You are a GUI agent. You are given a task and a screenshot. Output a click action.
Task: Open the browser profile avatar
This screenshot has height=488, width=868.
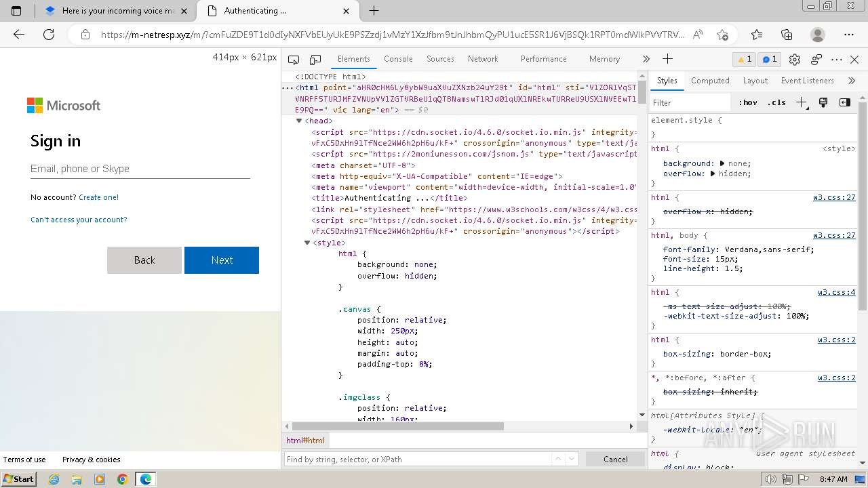click(818, 35)
